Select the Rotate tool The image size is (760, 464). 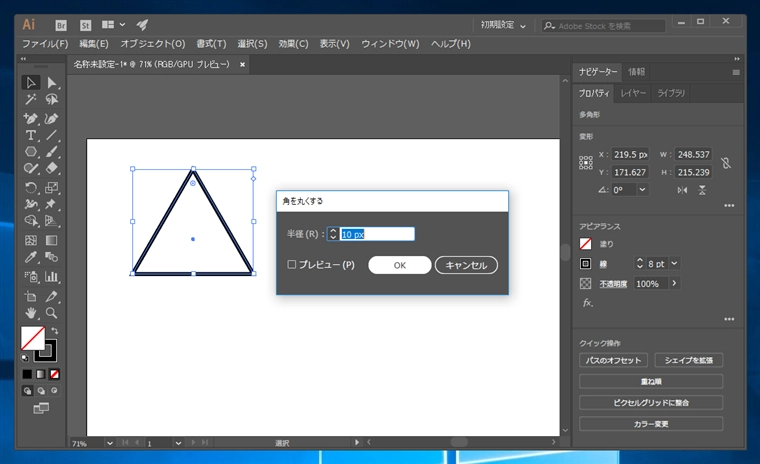(31, 188)
